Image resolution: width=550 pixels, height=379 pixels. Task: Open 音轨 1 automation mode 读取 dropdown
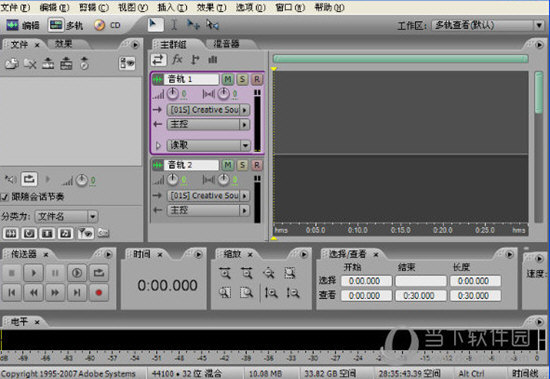click(208, 145)
